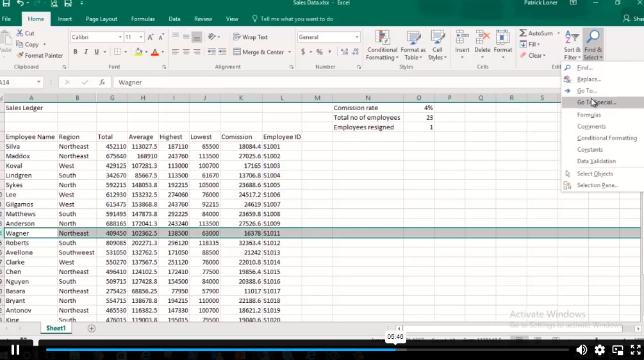
Task: Switch to the Page Layout tab
Action: point(101,19)
